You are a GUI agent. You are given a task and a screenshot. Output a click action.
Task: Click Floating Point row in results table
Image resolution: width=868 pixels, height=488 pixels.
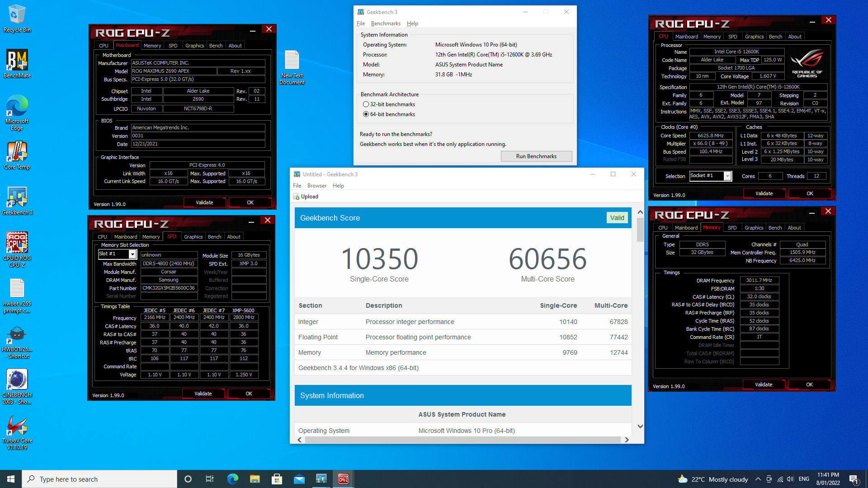463,337
